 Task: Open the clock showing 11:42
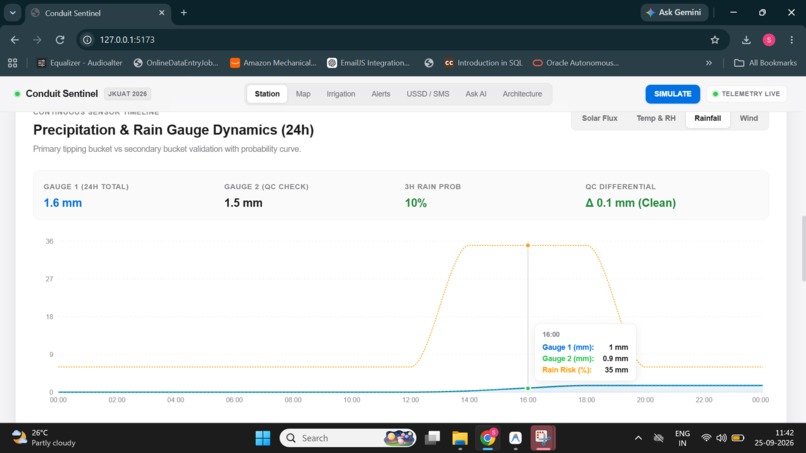coord(774,438)
